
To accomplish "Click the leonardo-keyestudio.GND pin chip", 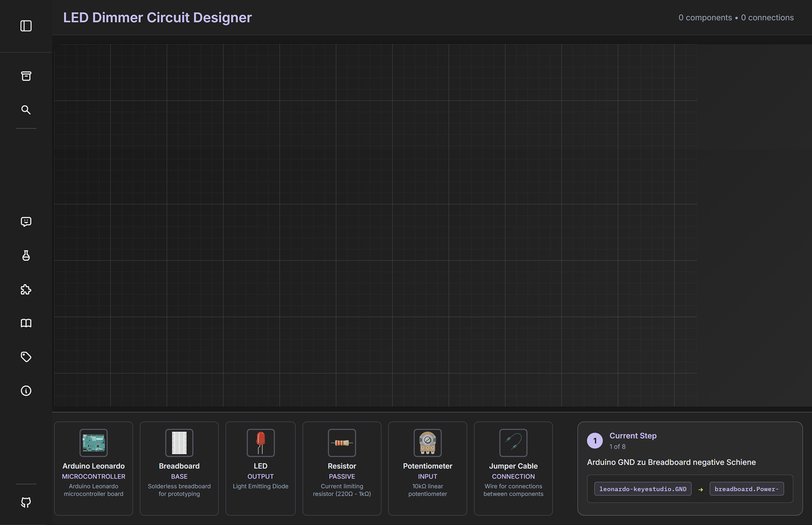I will point(642,489).
